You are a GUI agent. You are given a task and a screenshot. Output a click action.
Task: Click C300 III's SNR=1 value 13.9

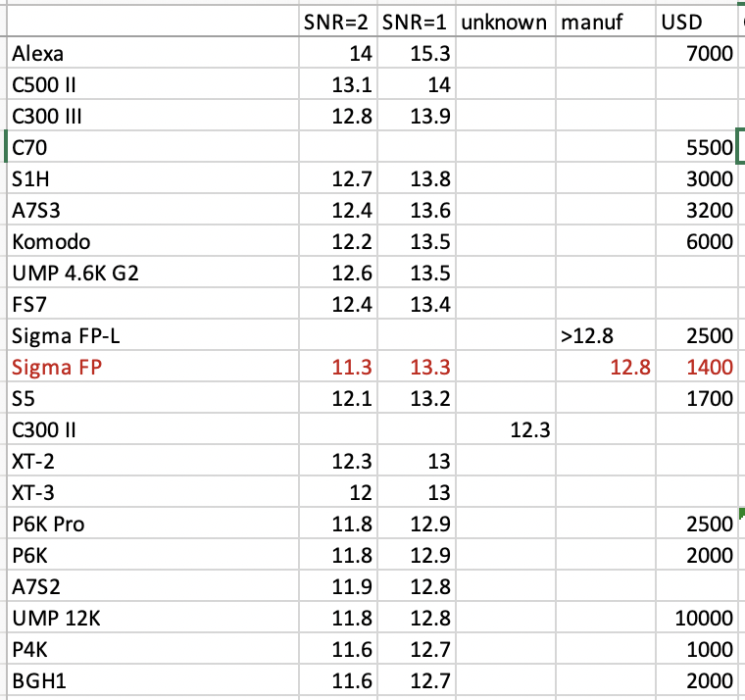pos(417,115)
